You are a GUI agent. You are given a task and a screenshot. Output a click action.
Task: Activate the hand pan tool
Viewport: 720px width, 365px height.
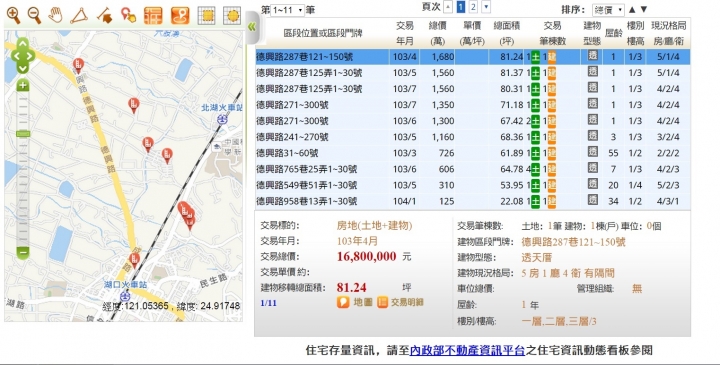pos(56,15)
